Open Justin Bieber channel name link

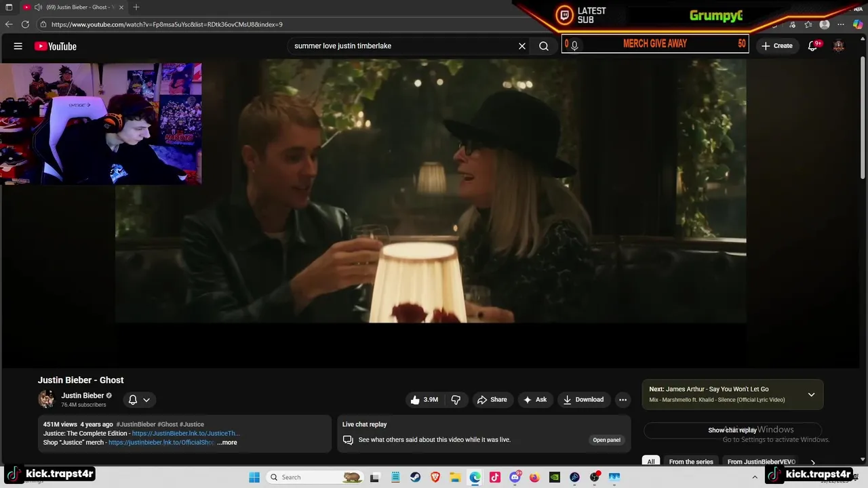point(82,396)
